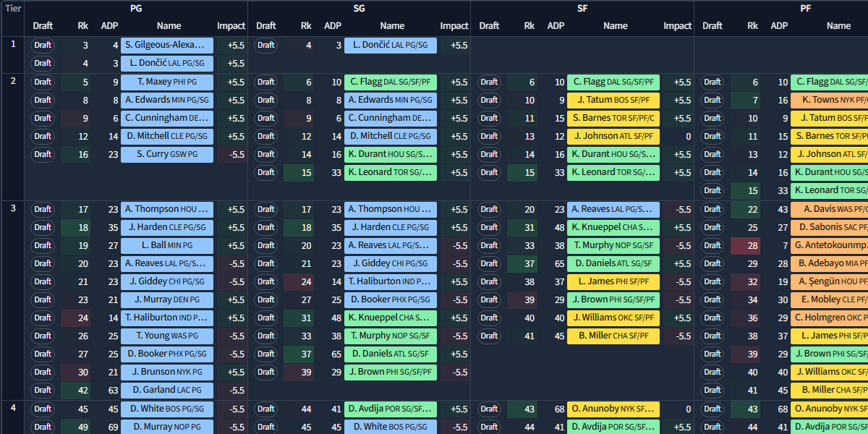Open S. Curry GSW PG player cell

click(x=167, y=155)
